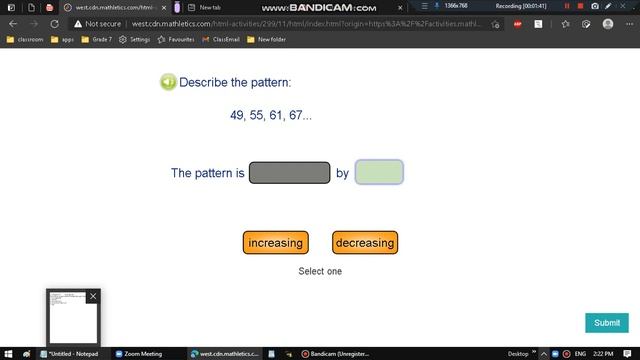The width and height of the screenshot is (640, 360).
Task: Go forward in browser history
Action: [33, 24]
